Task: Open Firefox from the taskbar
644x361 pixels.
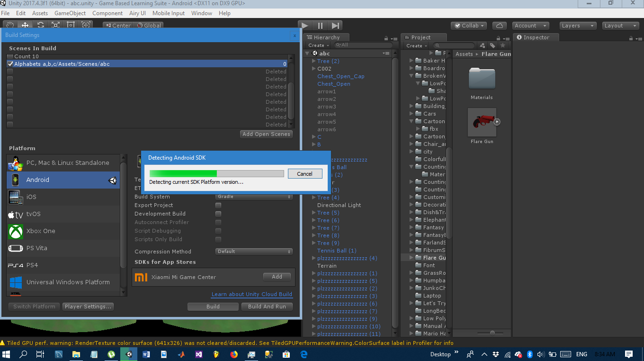Action: [x=234, y=354]
